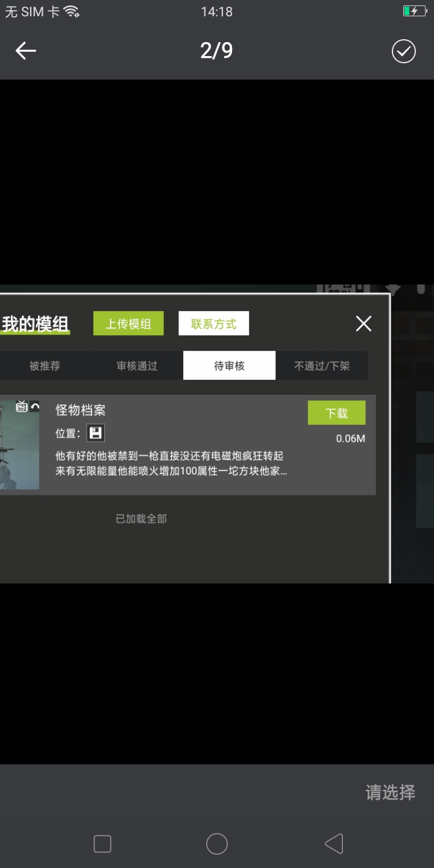The width and height of the screenshot is (434, 868).
Task: Click the floppy disk save location icon
Action: click(95, 433)
